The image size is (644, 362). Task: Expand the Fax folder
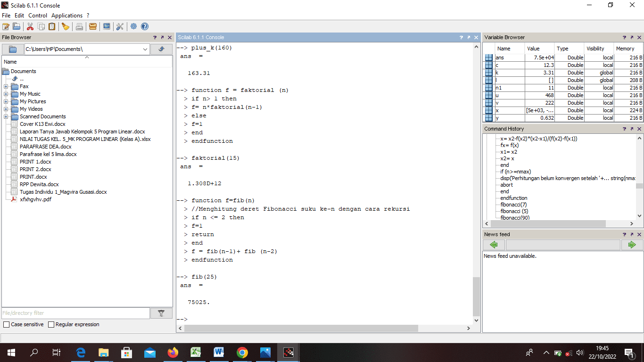[x=6, y=86]
